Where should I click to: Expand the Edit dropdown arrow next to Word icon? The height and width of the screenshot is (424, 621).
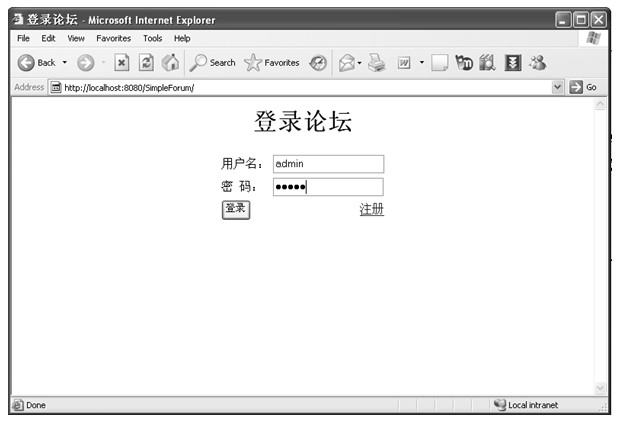click(422, 62)
